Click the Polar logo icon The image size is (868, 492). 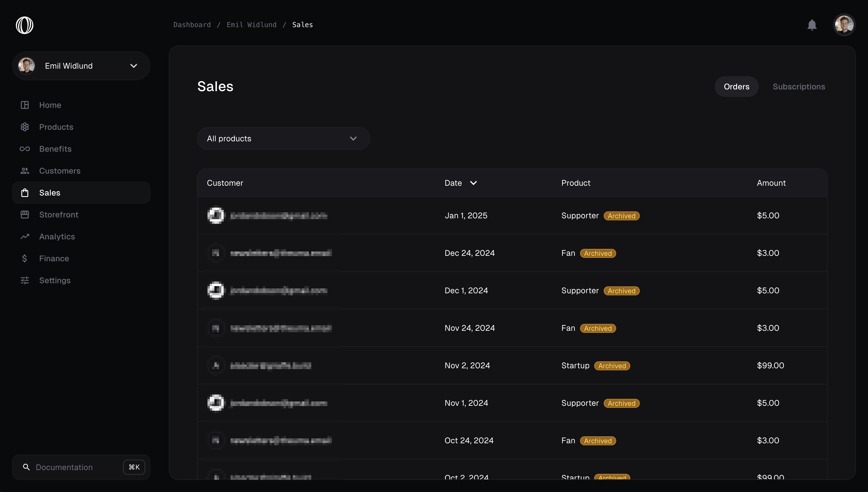pyautogui.click(x=24, y=25)
